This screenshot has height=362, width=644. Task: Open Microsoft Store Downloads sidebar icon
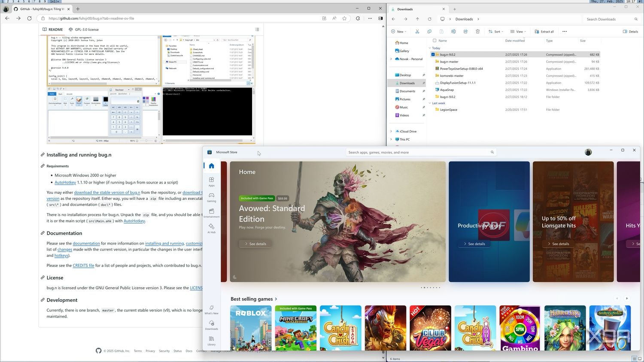click(x=212, y=325)
